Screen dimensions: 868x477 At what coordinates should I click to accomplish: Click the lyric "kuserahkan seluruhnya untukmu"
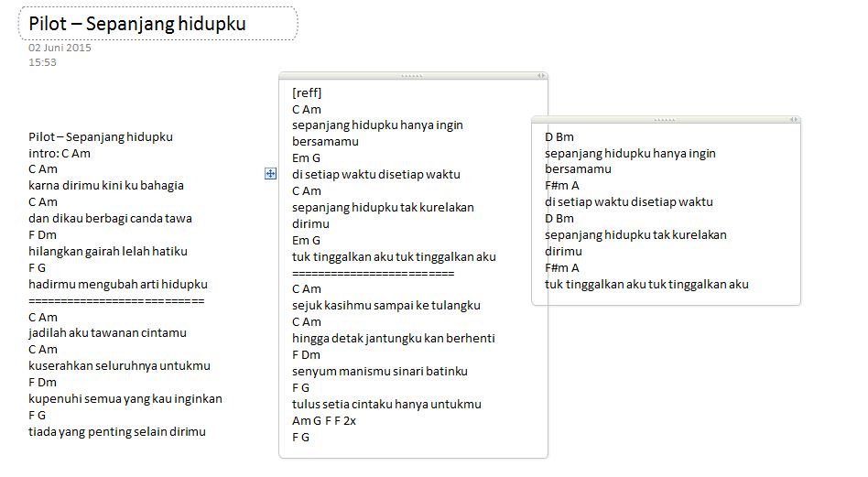click(119, 366)
